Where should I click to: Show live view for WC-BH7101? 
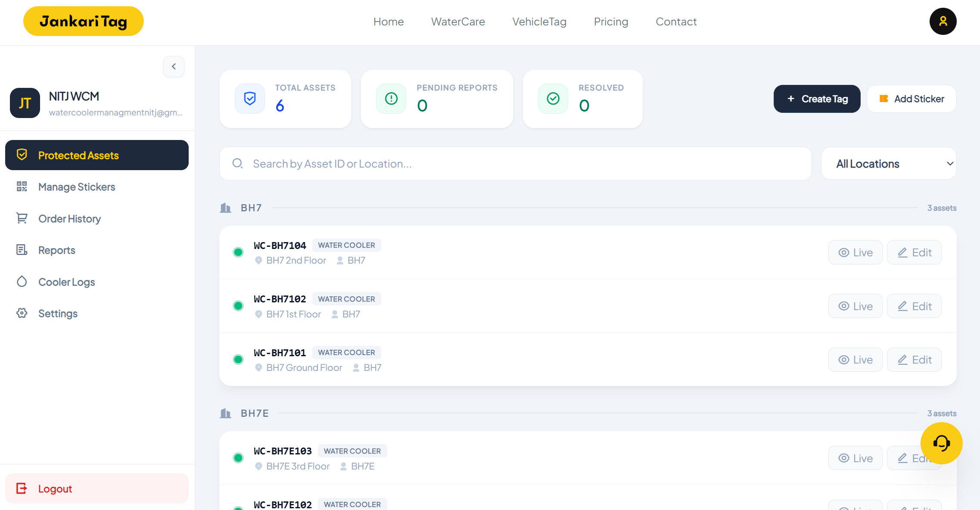[855, 360]
